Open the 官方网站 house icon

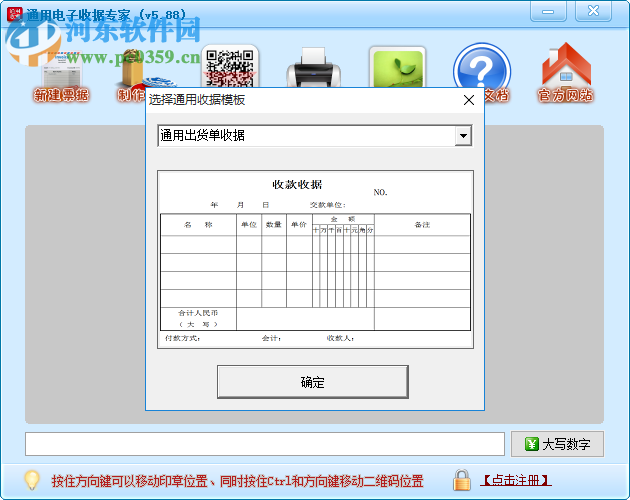(566, 72)
